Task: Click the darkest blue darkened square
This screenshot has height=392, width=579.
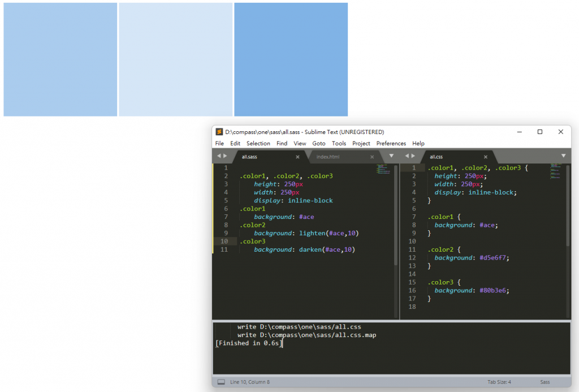Action: point(291,59)
